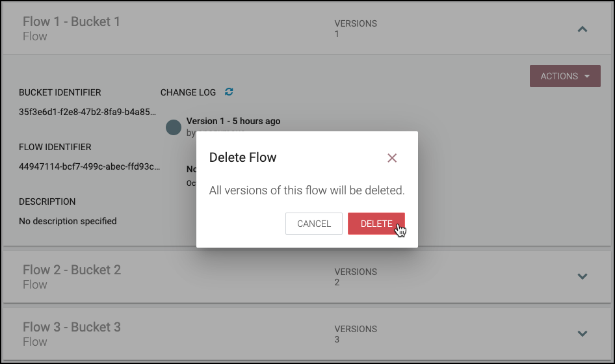Image resolution: width=615 pixels, height=364 pixels.
Task: Select the Version 1 - 5 hours ago entry
Action: pos(233,121)
